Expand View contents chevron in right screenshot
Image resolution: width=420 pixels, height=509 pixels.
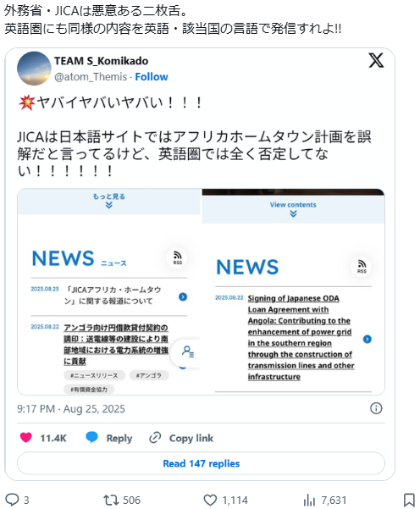(293, 213)
